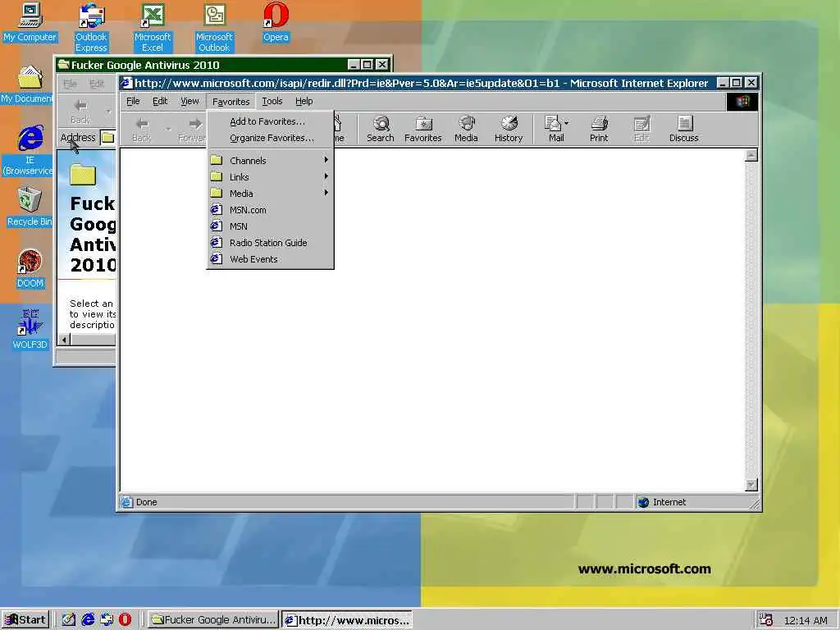Click Windows logo throbber in IE
This screenshot has height=630, width=840.
pyautogui.click(x=742, y=101)
